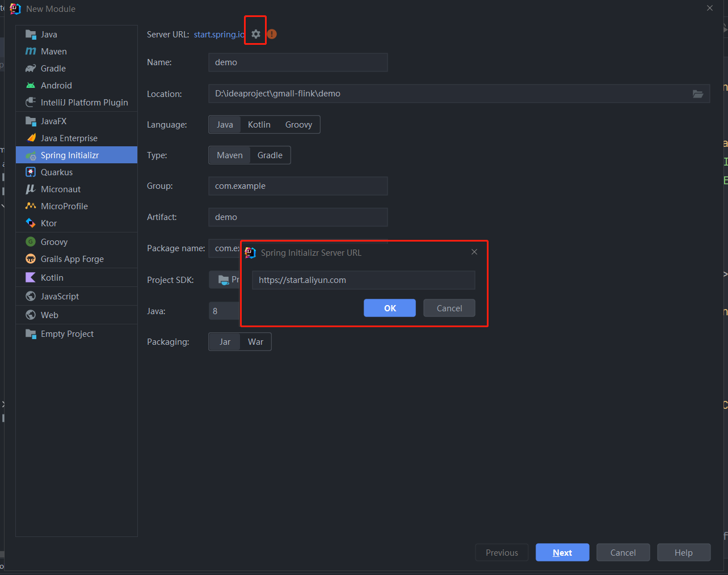Click the Package name field

pyautogui.click(x=225, y=248)
